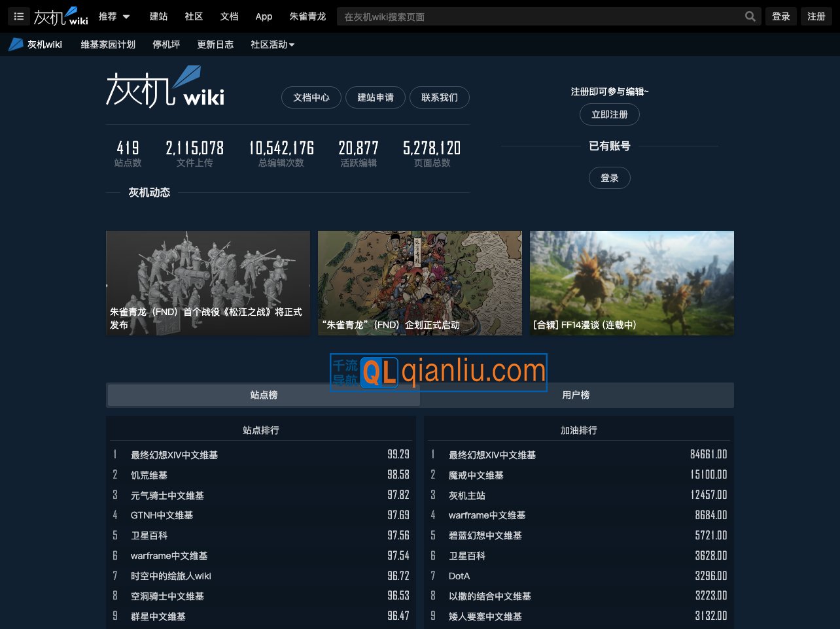Click the 立即注册 button
Viewport: 840px width, 629px height.
(609, 114)
